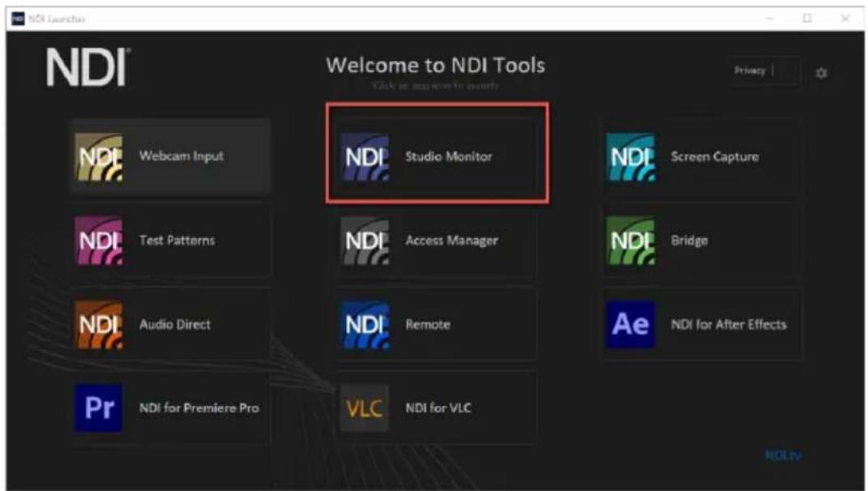The image size is (868, 491).
Task: Open the Audio Direct tool
Action: (x=170, y=324)
